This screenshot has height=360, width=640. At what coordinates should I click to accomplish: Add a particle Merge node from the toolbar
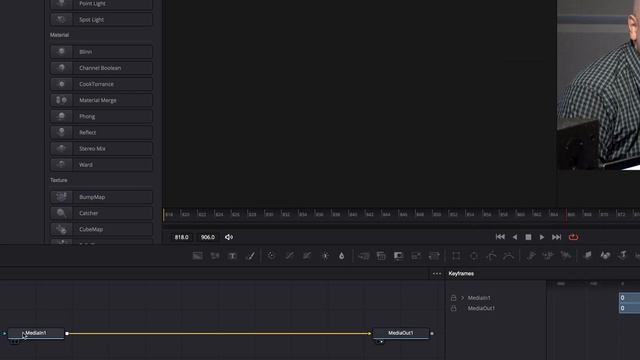pyautogui.click(x=548, y=256)
